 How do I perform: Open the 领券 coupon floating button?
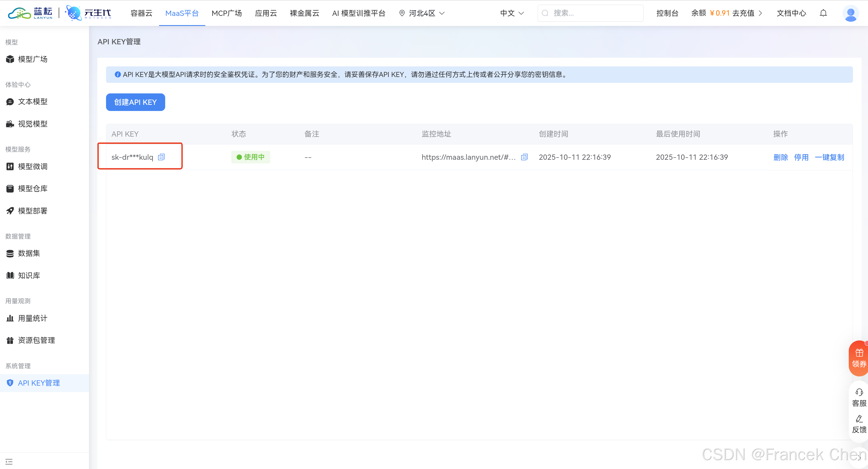point(859,358)
